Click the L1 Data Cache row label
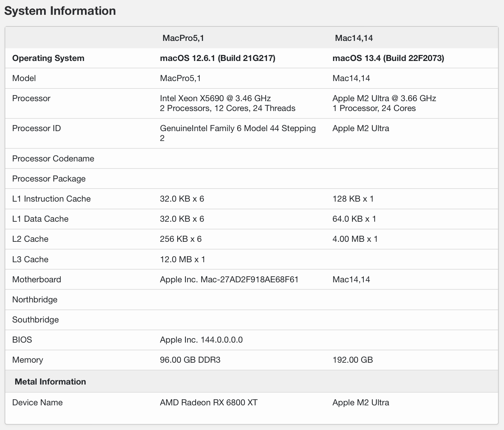 click(x=40, y=219)
